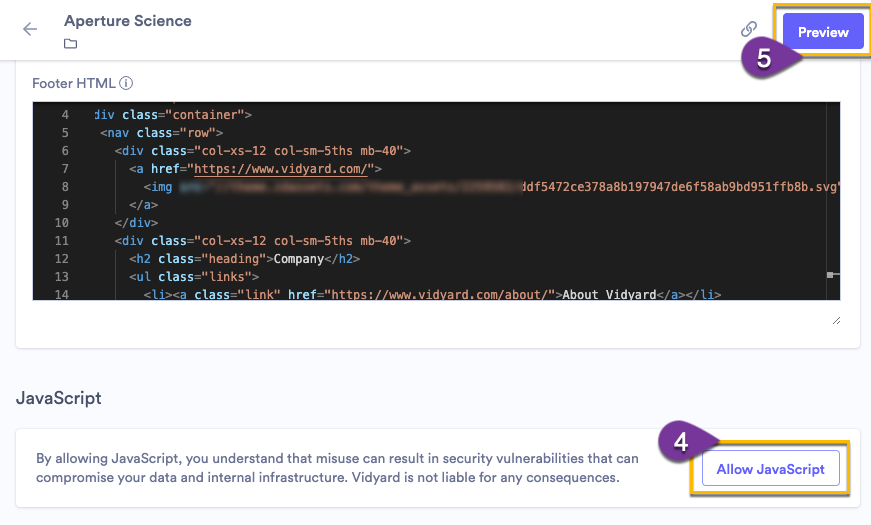Show the Footer HTML info tooltip icon
The height and width of the screenshot is (525, 871).
coord(127,83)
